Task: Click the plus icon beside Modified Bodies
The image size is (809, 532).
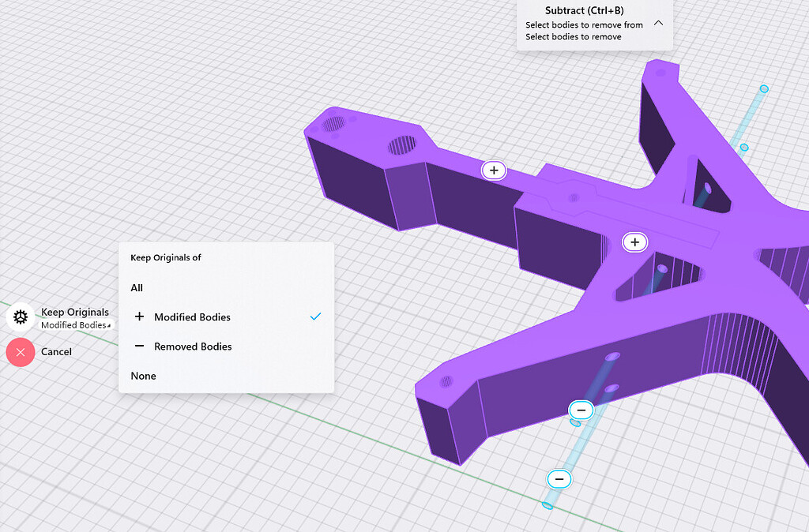Action: [x=140, y=317]
